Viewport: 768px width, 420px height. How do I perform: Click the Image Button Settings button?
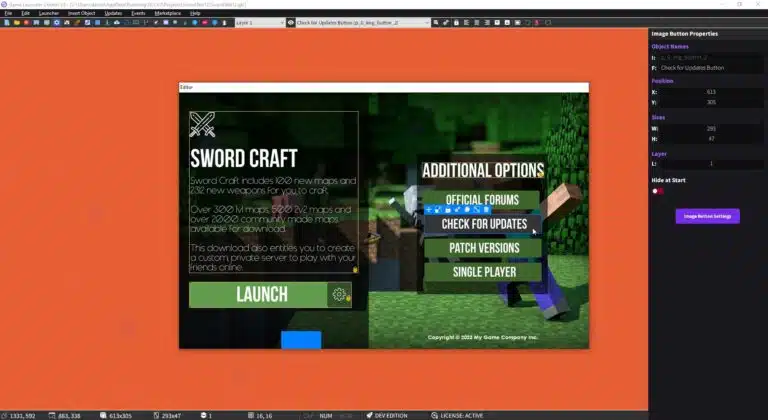pos(707,216)
